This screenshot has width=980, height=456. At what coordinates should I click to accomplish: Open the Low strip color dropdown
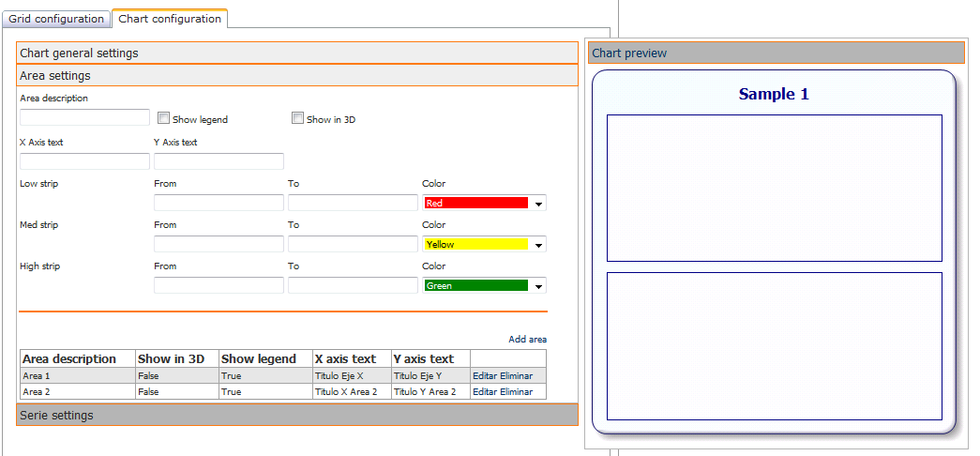[538, 204]
